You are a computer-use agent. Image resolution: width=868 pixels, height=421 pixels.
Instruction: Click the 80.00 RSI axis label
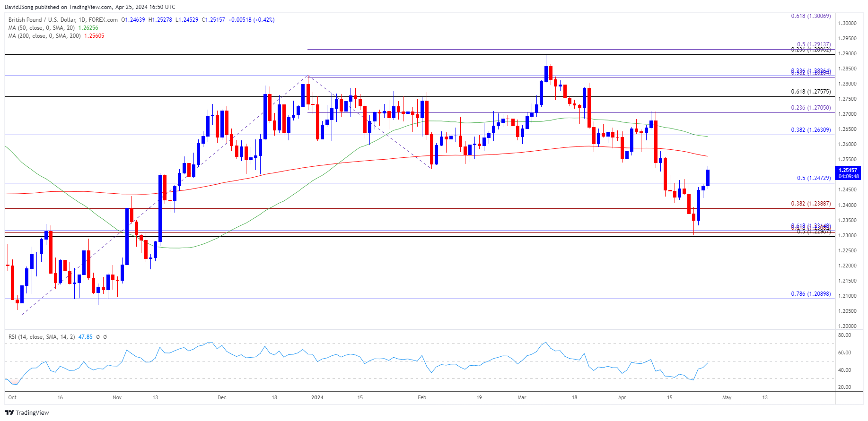point(844,335)
